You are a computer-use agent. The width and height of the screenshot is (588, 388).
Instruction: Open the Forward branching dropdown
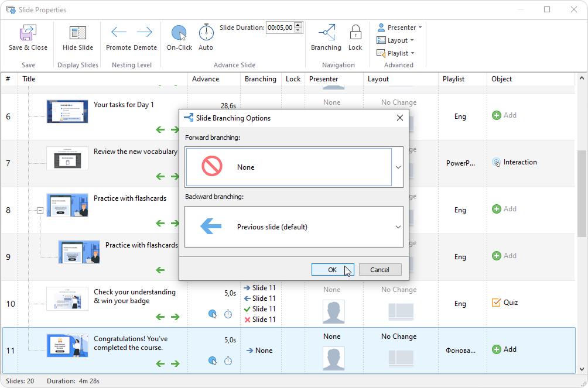coord(398,167)
